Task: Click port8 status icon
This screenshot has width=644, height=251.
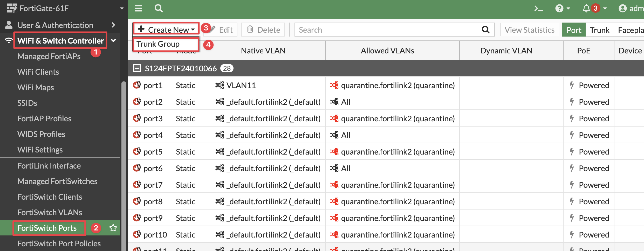Action: [137, 201]
